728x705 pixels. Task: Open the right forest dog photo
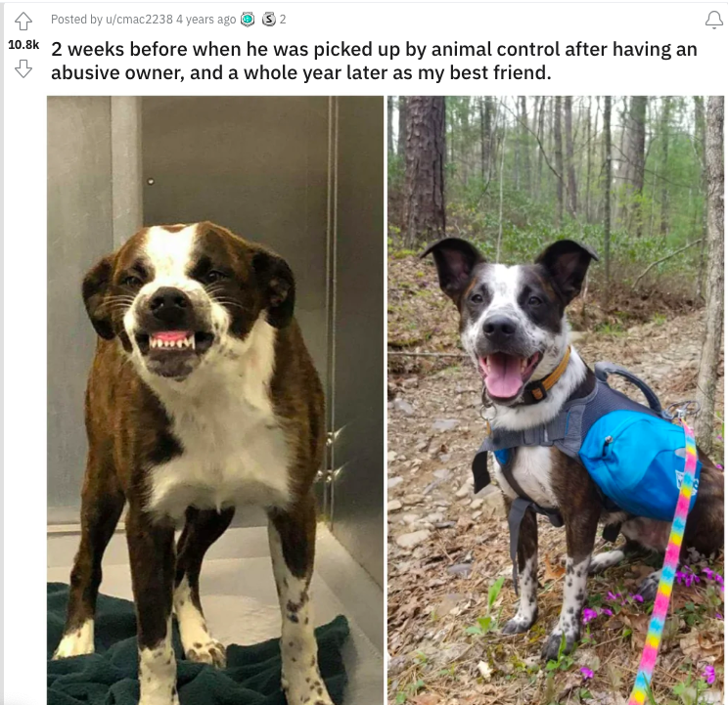click(x=556, y=400)
